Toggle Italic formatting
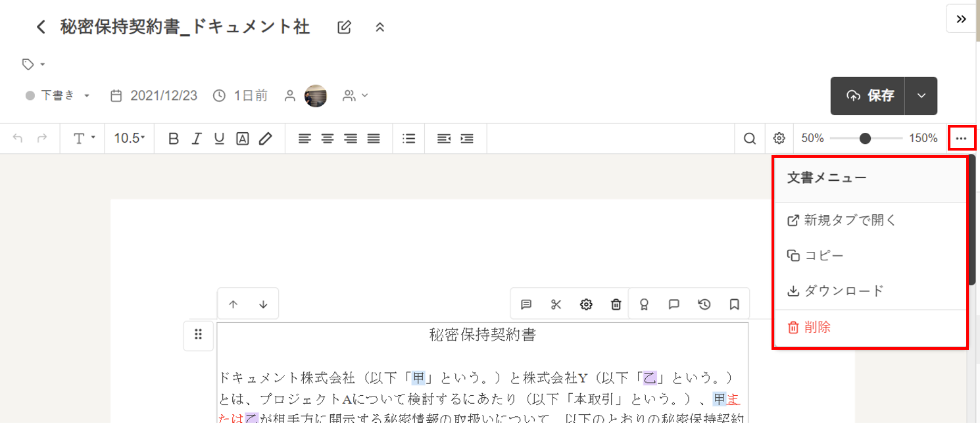 [196, 139]
